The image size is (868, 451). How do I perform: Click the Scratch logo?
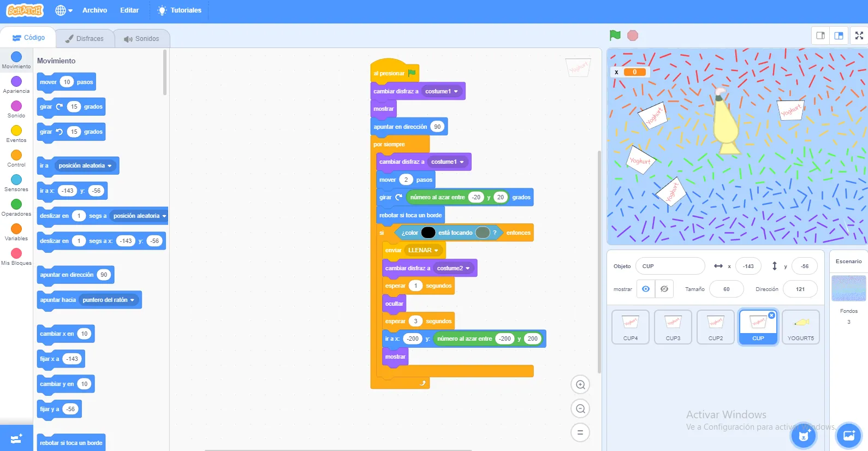coord(25,10)
